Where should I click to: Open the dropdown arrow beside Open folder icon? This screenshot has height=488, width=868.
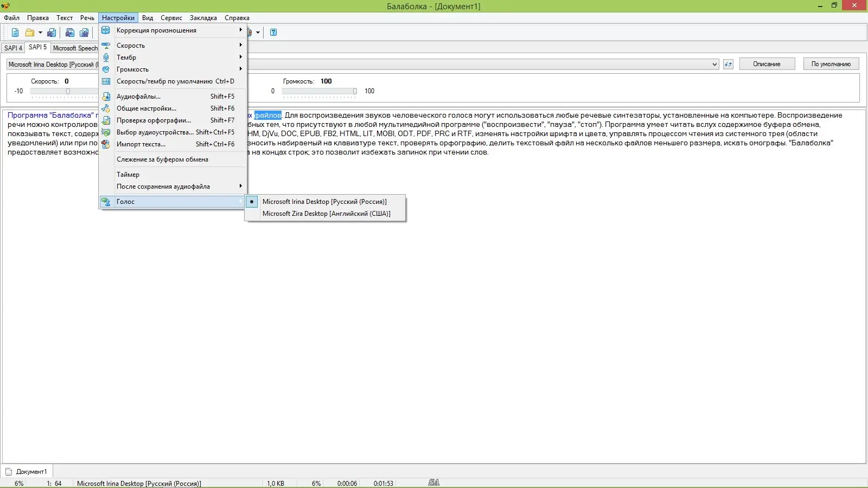click(x=40, y=33)
